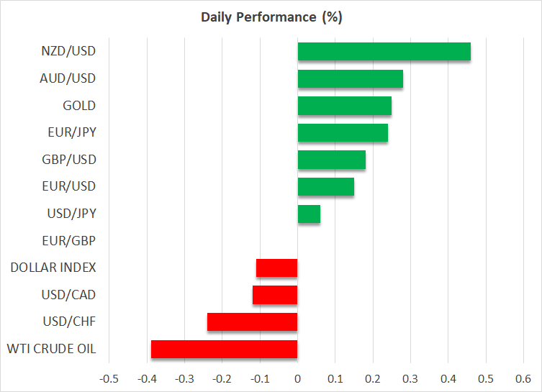Click the WTI CRUDE OIL red bar

[x=224, y=349]
